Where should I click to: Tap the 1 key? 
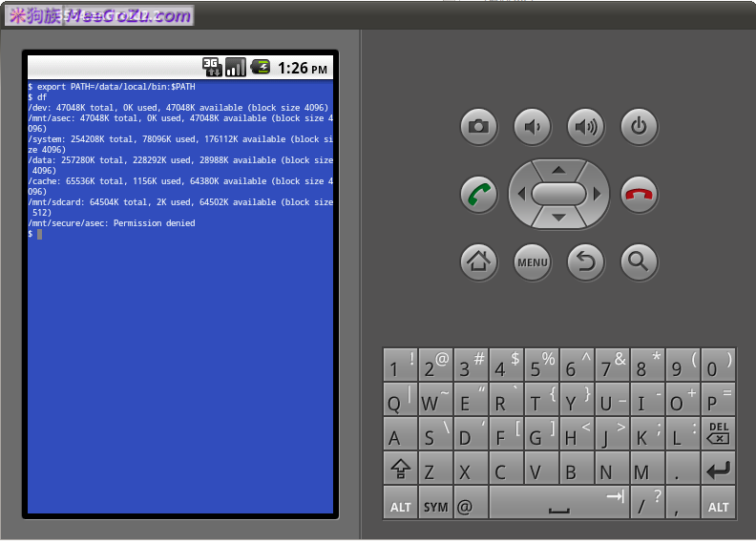(x=401, y=365)
